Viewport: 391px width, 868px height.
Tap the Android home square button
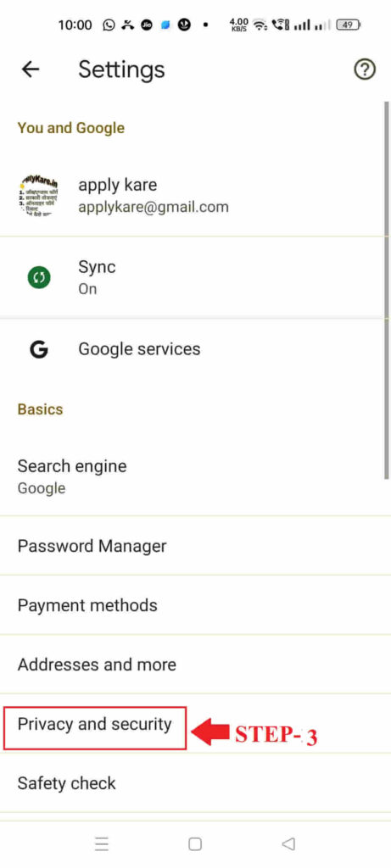click(195, 843)
